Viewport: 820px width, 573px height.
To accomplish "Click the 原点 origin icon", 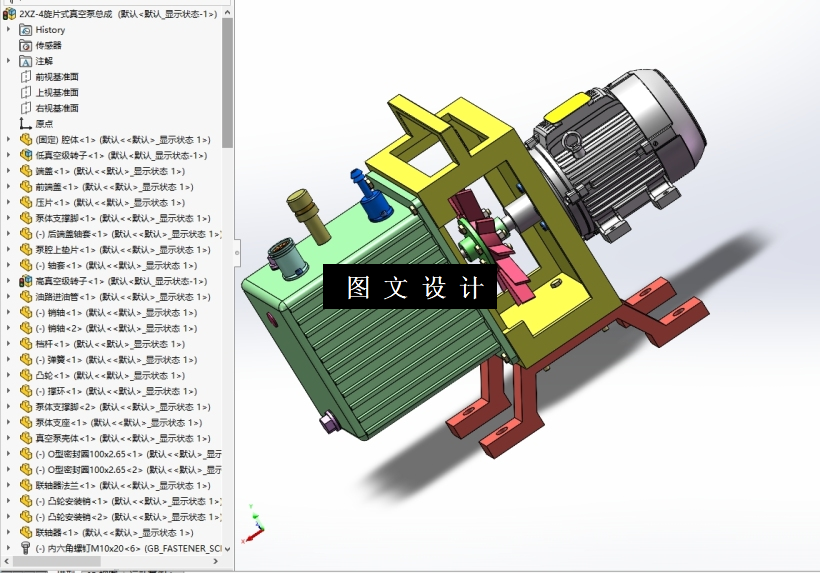I will click(x=26, y=124).
